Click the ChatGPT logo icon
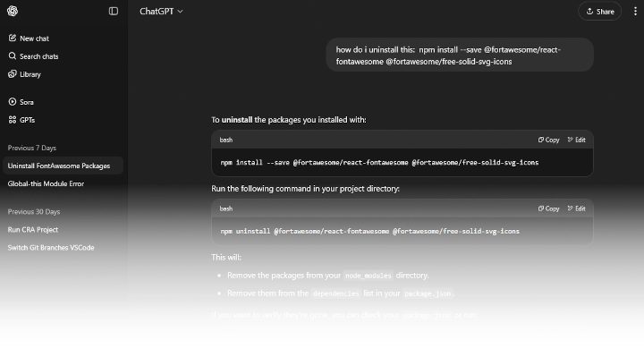The width and height of the screenshot is (644, 357). click(x=13, y=11)
